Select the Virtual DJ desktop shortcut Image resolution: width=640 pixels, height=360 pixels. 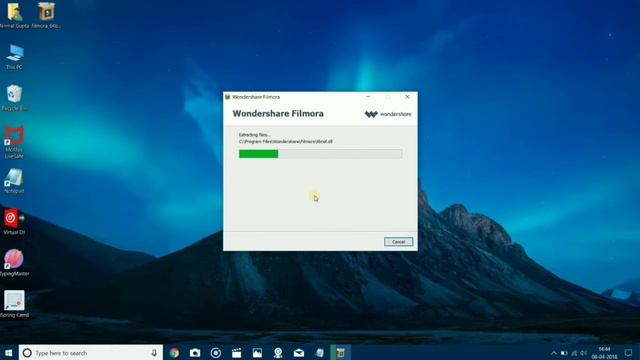(15, 222)
